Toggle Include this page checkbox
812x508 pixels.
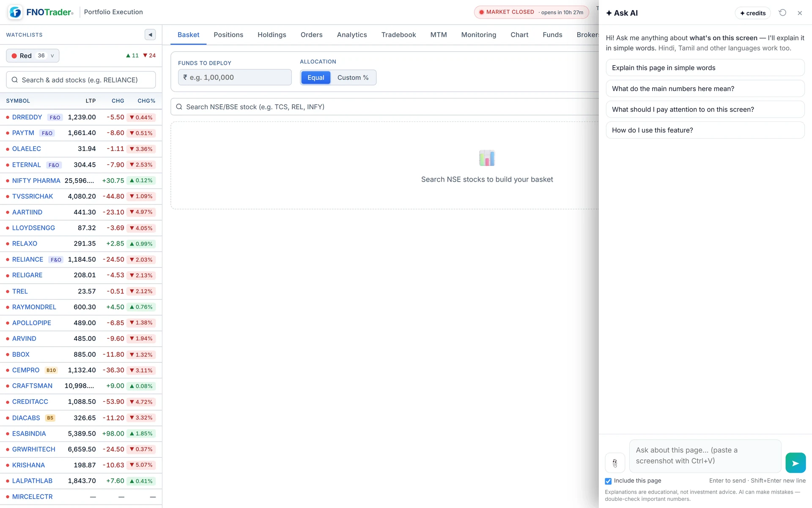tap(608, 481)
